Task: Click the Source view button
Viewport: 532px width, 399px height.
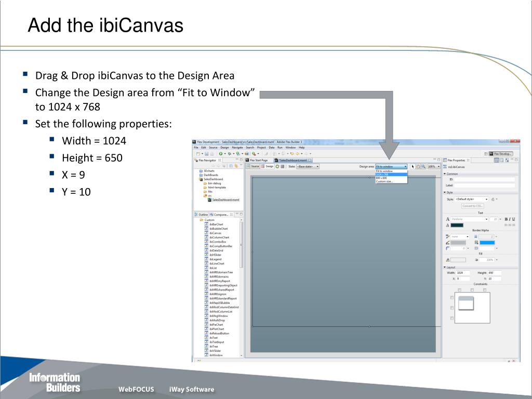Action: pos(253,167)
